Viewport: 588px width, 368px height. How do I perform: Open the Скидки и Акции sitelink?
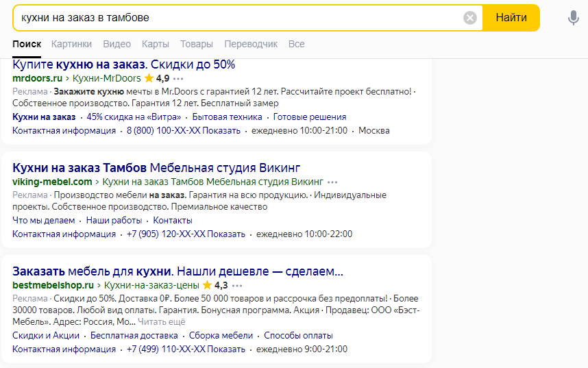(46, 335)
